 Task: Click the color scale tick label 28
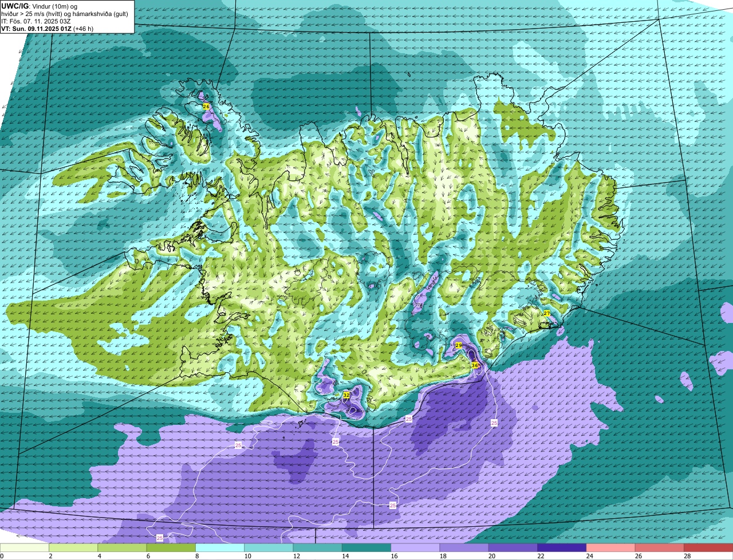(x=686, y=556)
